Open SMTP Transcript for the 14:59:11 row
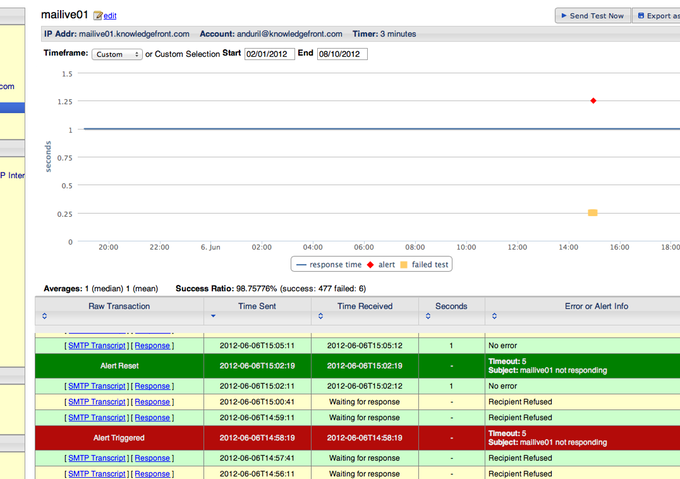Viewport: 680px width, 479px height. pyautogui.click(x=97, y=417)
